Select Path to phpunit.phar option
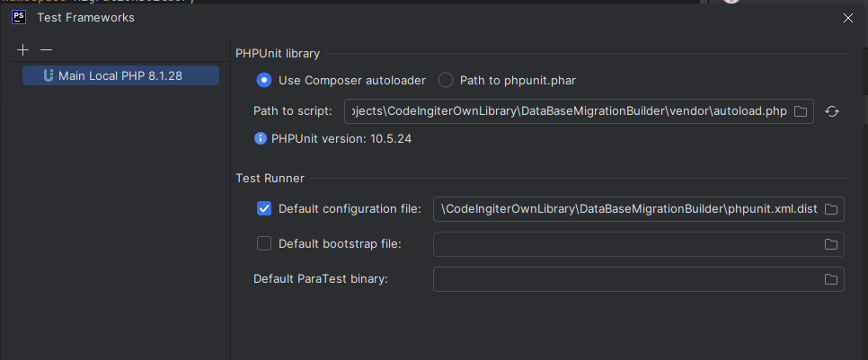Image resolution: width=868 pixels, height=360 pixels. [x=446, y=80]
